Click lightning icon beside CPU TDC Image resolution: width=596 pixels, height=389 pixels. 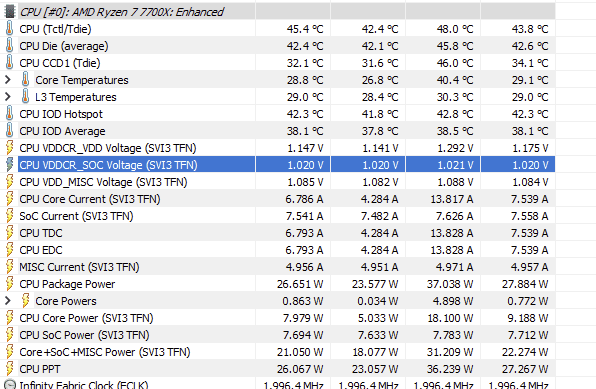click(x=10, y=233)
